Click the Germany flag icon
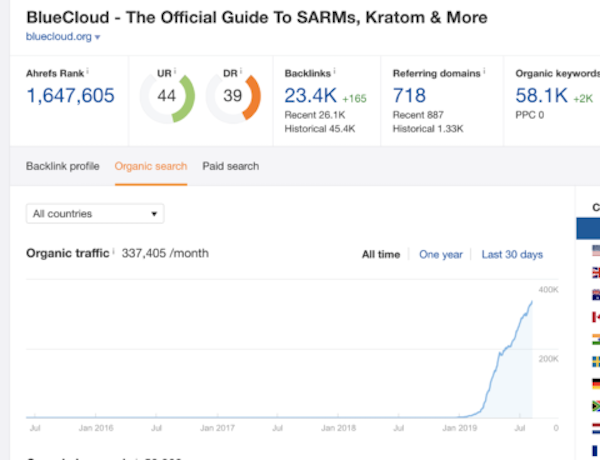This screenshot has height=460, width=600. [x=596, y=383]
